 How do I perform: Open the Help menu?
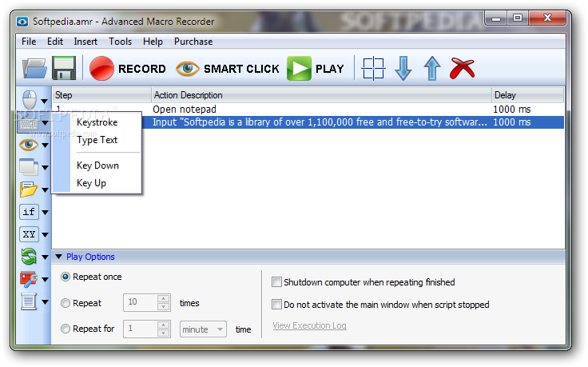pyautogui.click(x=153, y=42)
